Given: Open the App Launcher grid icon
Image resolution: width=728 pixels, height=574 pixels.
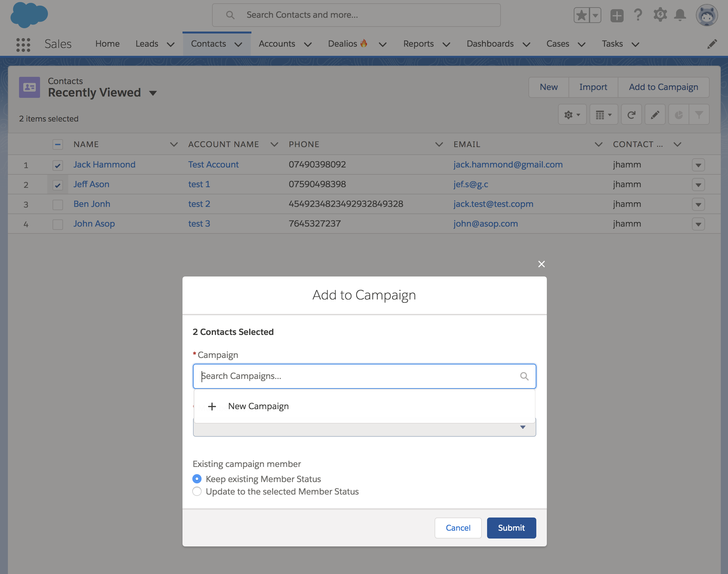Looking at the screenshot, I should point(23,44).
